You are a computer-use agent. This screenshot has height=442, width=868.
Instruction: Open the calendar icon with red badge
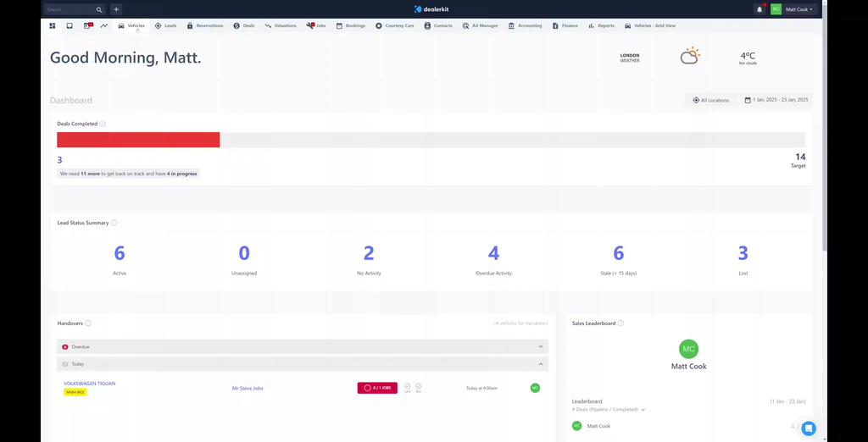point(87,26)
